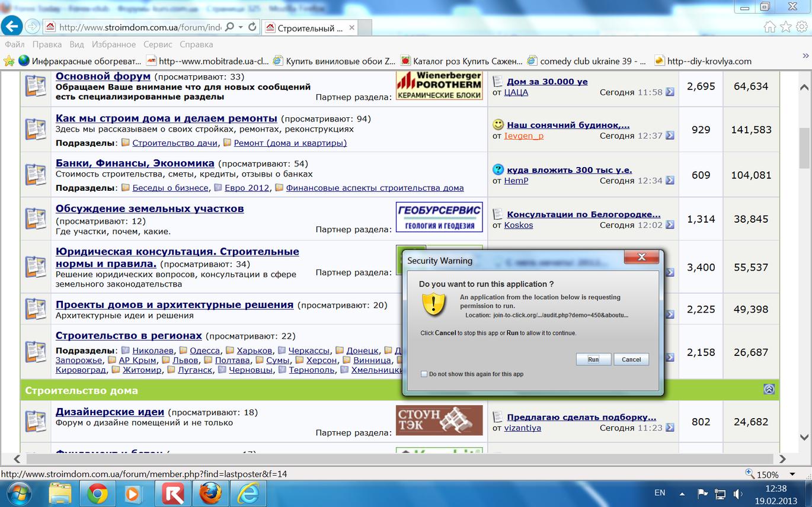Open the Правка menu
This screenshot has height=507, width=812.
(x=47, y=44)
